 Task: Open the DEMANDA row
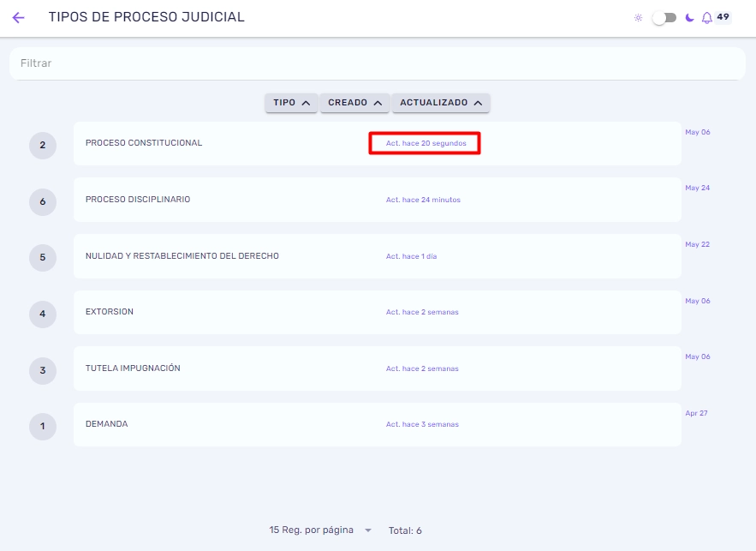378,424
